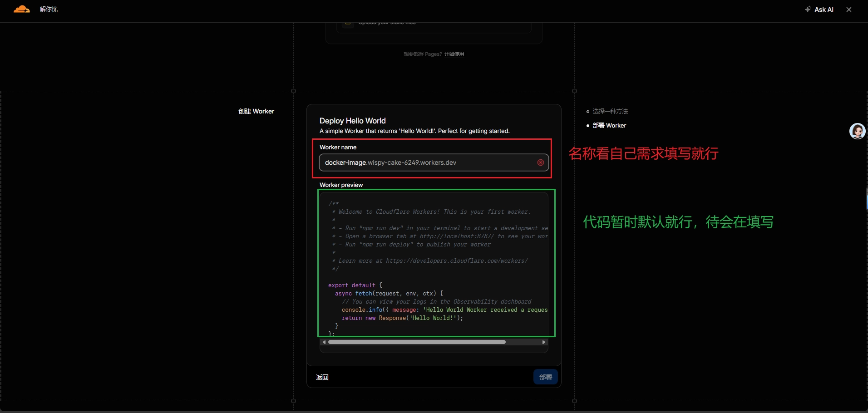Click the 'Learn more at' comment line

(430, 261)
